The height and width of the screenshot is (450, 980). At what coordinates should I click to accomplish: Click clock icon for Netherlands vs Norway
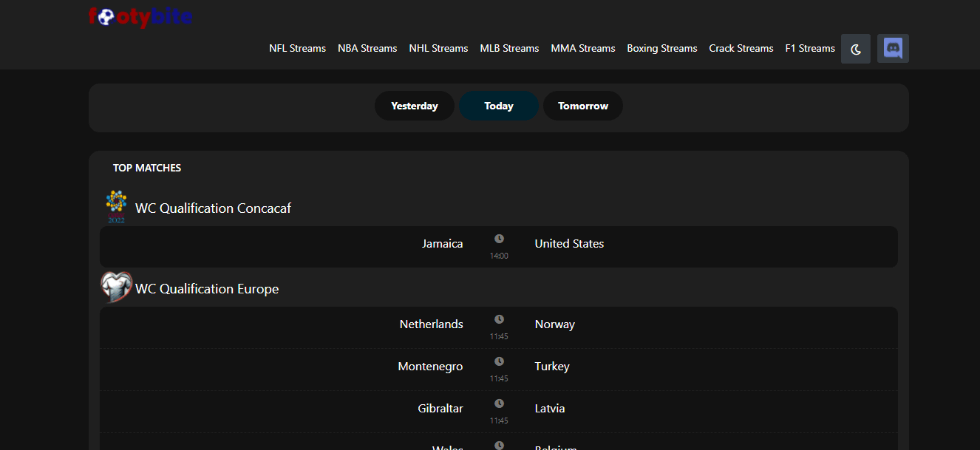coord(499,319)
